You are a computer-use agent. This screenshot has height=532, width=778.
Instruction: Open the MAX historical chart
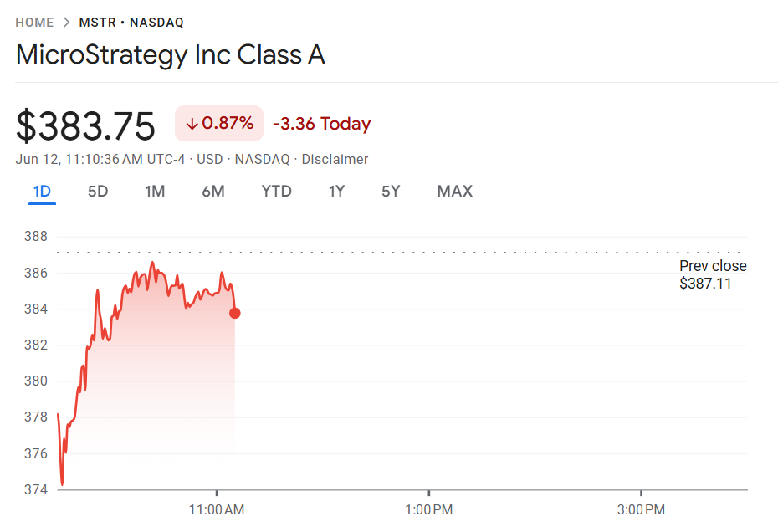[454, 191]
